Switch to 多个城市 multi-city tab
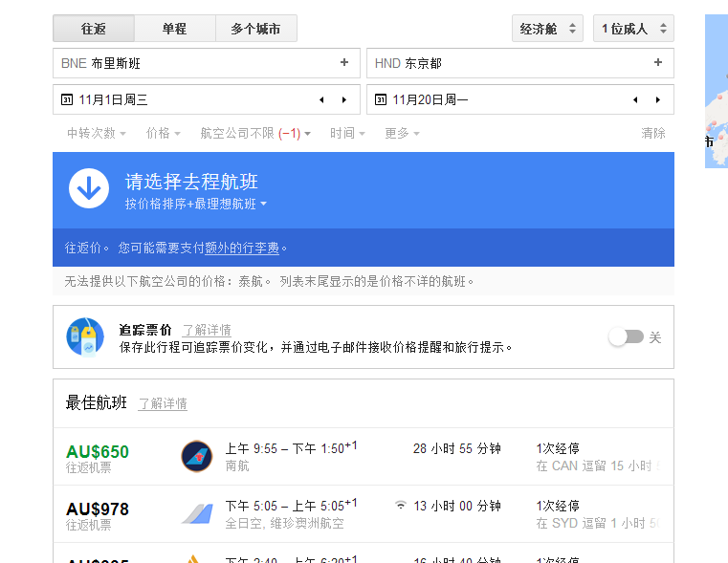This screenshot has width=728, height=563. 255,29
